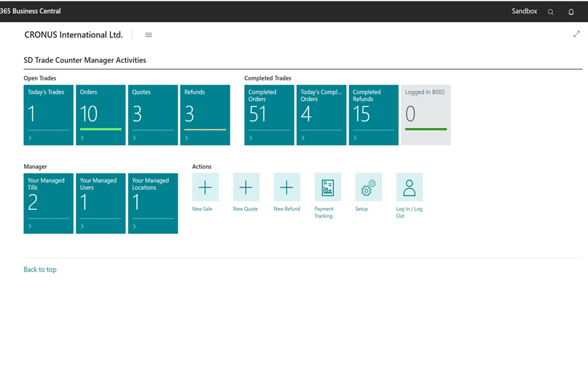Viewport: 588px width, 368px height.
Task: Open the hamburger navigation menu
Action: click(x=148, y=35)
